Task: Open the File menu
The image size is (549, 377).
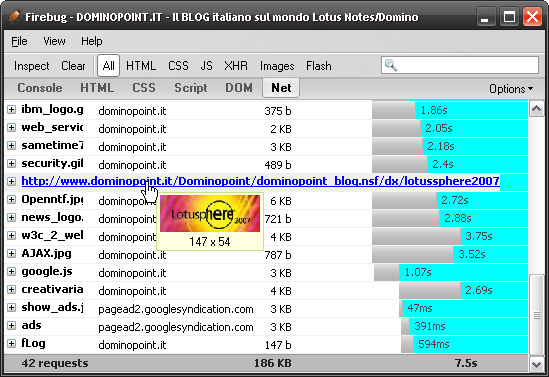Action: click(19, 41)
